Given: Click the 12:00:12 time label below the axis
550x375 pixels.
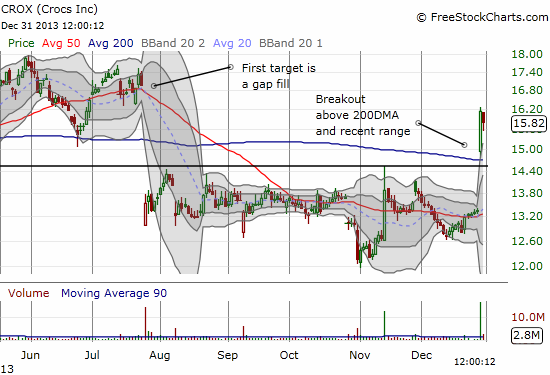Looking at the screenshot, I should [x=475, y=362].
